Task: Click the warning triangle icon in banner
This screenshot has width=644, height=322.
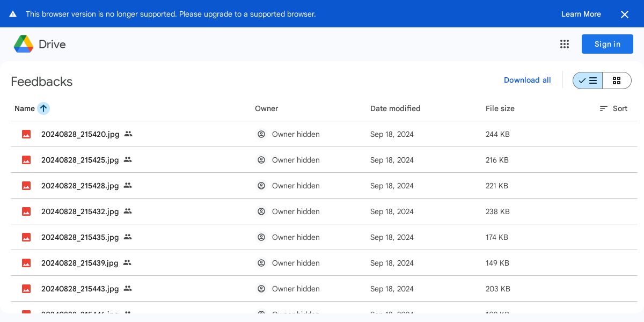Action: tap(13, 14)
